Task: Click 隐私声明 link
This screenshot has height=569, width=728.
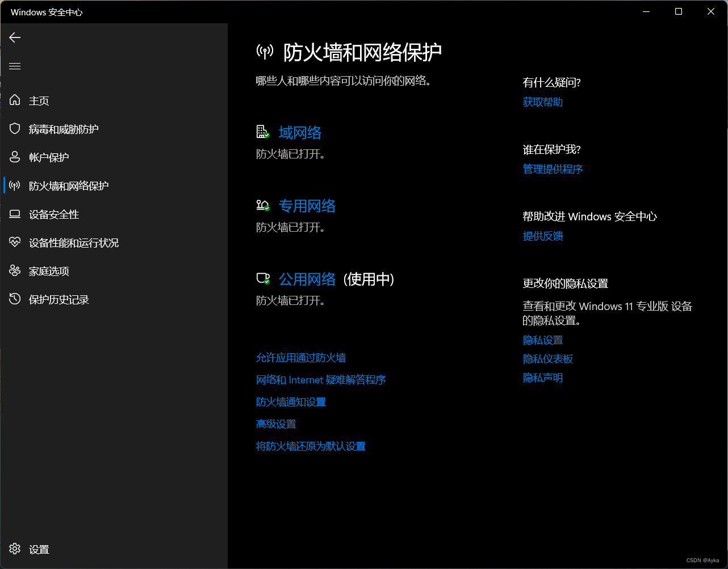Action: 543,378
